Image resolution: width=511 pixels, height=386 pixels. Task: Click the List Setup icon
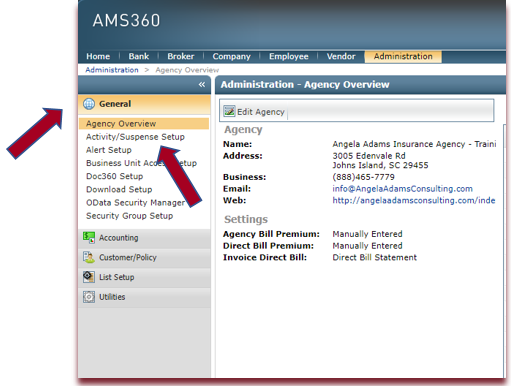[89, 277]
